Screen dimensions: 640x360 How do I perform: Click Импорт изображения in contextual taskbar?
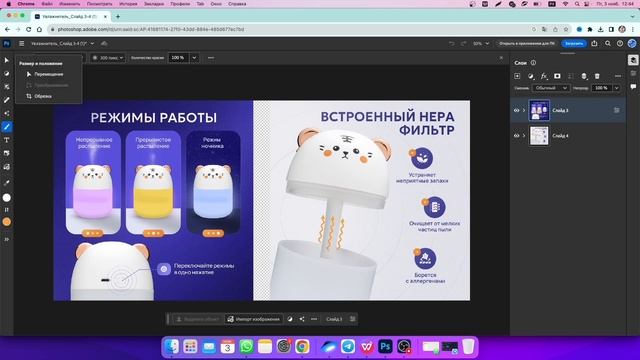coord(254,319)
